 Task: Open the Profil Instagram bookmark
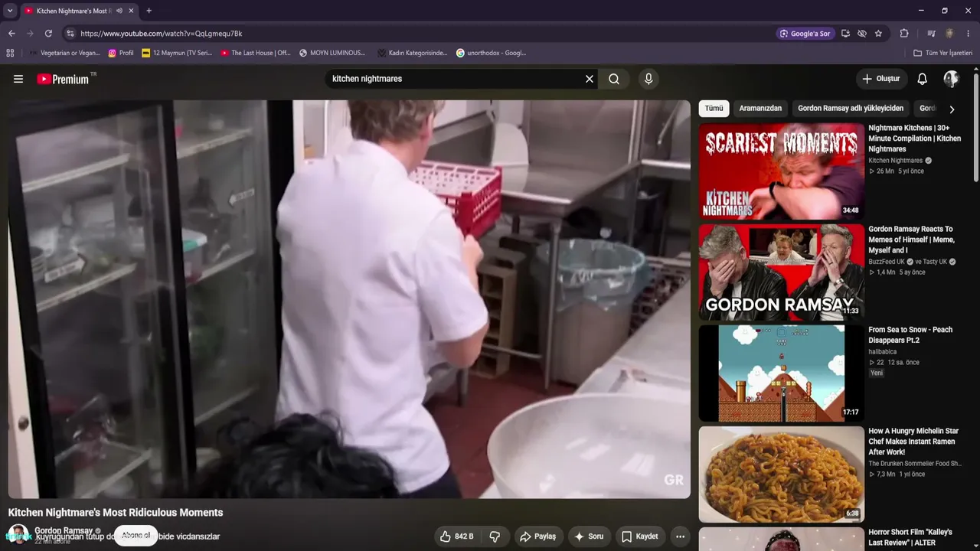coord(121,53)
